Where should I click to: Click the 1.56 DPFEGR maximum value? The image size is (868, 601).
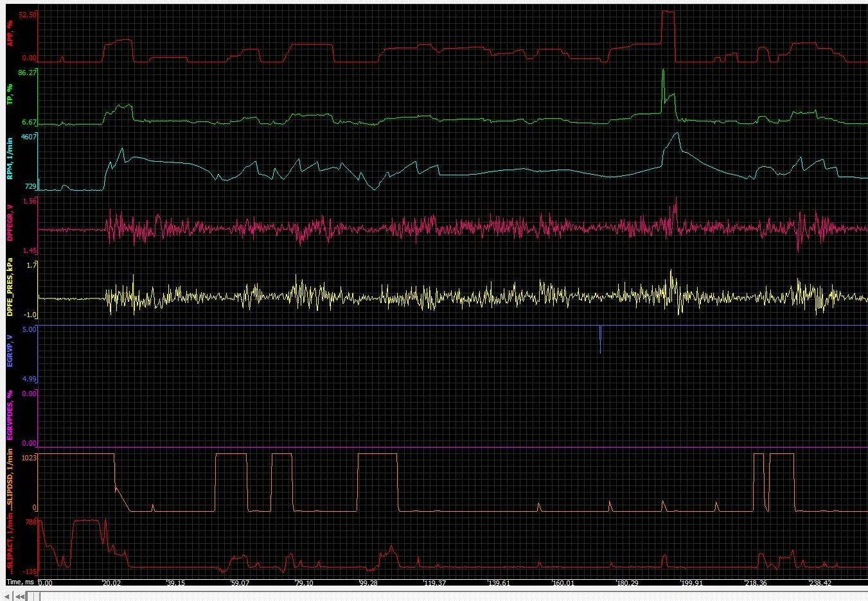pyautogui.click(x=30, y=200)
